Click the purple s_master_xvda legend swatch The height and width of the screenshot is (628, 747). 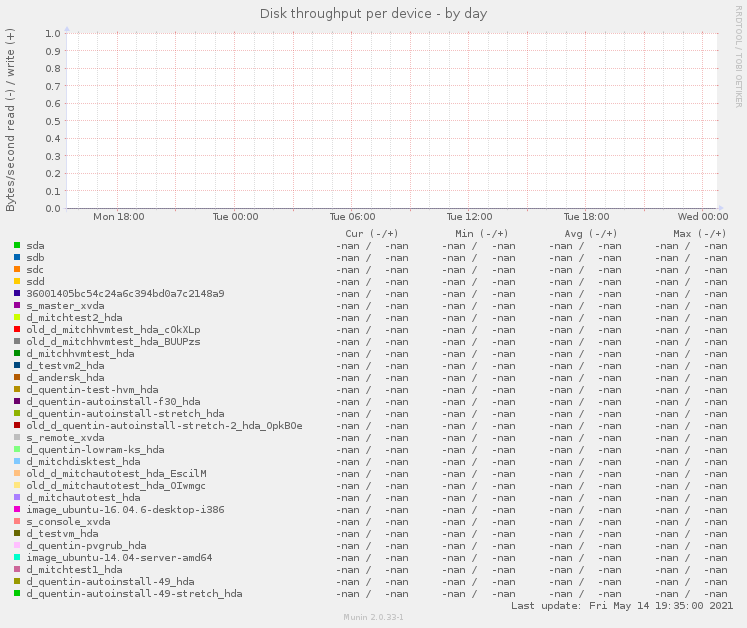pyautogui.click(x=17, y=305)
